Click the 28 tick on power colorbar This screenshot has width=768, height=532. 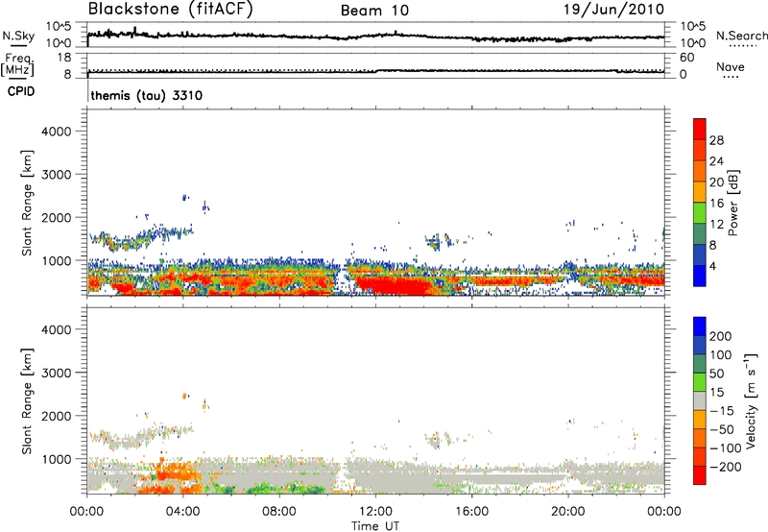(x=716, y=140)
